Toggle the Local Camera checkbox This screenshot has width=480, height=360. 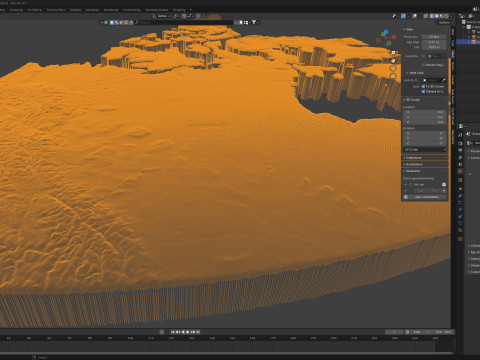(x=424, y=56)
